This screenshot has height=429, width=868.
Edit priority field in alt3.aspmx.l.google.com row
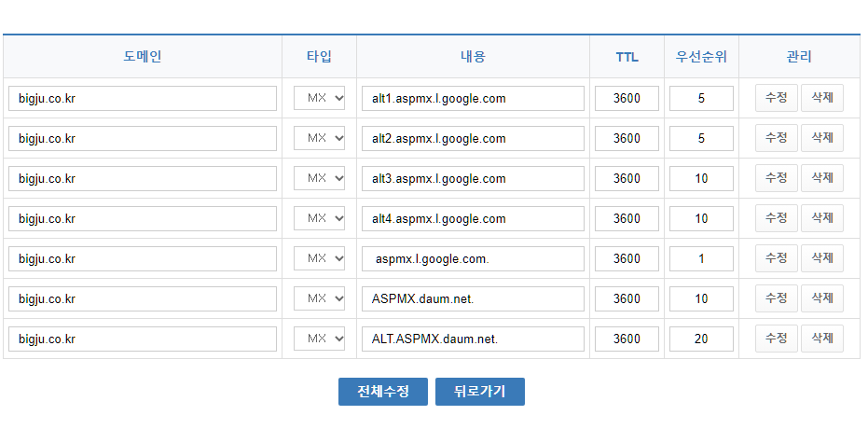(701, 178)
